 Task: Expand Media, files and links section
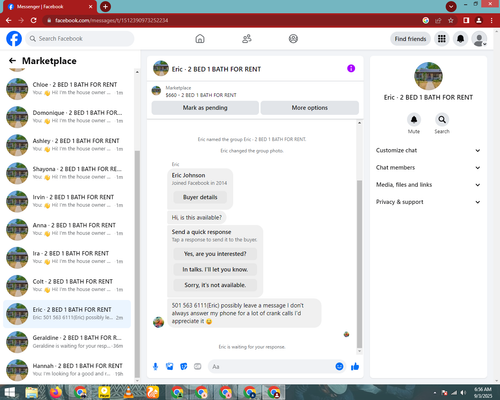click(428, 185)
